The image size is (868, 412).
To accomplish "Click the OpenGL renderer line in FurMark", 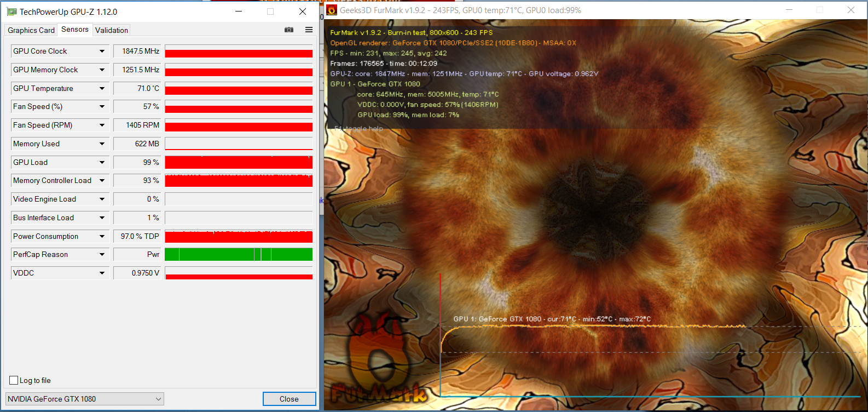I will coord(453,43).
